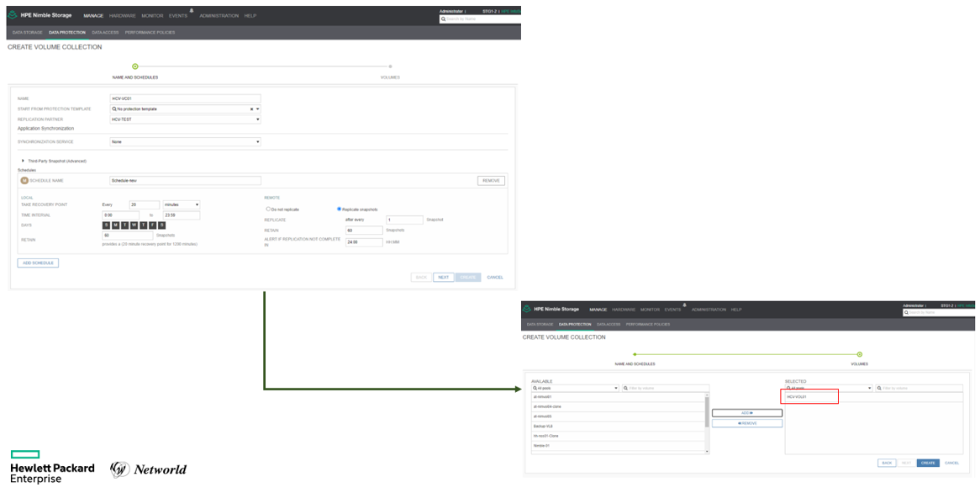
Task: Toggle Monday (M) in the DAYS row
Action: [x=116, y=225]
